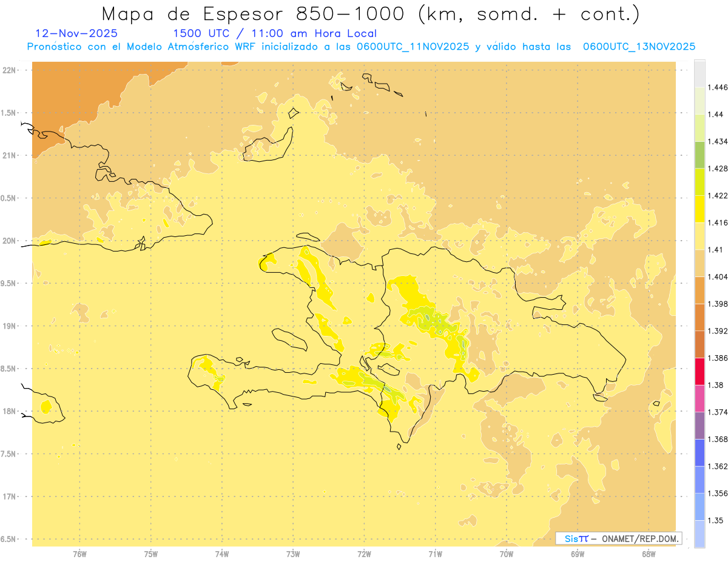Click the '1.41' legend value
The width and height of the screenshot is (728, 562).
[x=716, y=250]
